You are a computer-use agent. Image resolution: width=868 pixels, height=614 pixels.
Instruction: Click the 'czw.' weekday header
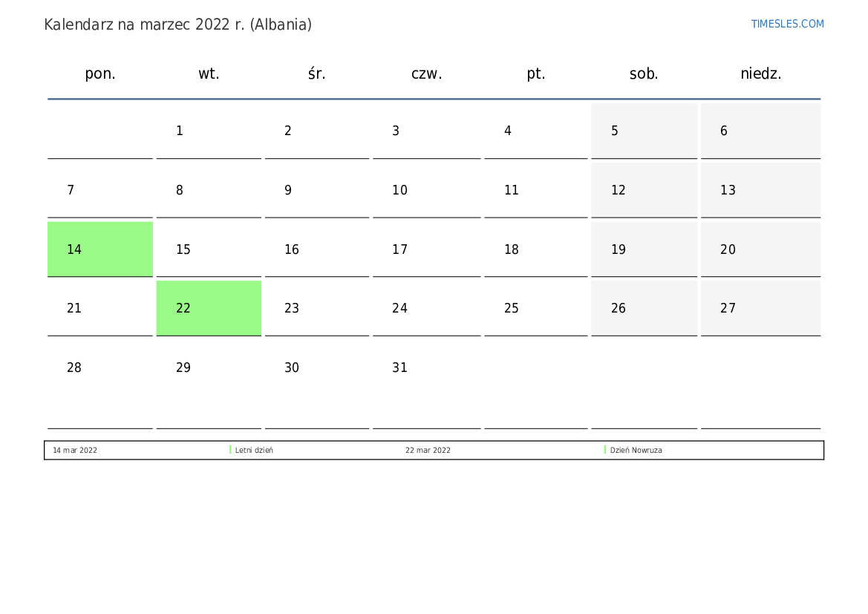point(426,74)
